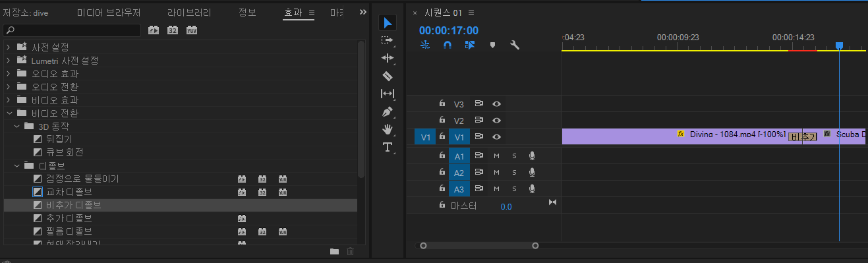
Task: Switch to 저장소: dive tab
Action: point(25,13)
